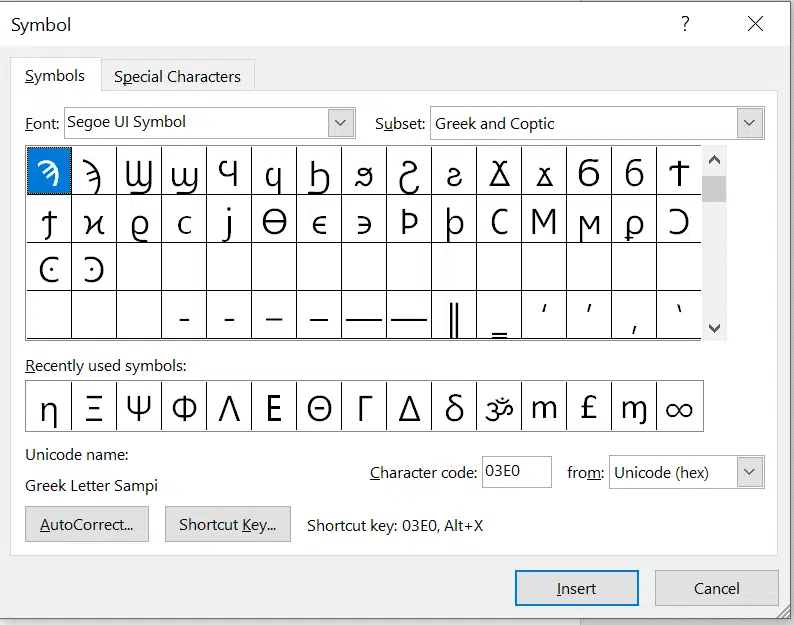Screen dimensions: 794x625
Task: Select the double vertical line ‖ symbol
Action: (x=454, y=315)
